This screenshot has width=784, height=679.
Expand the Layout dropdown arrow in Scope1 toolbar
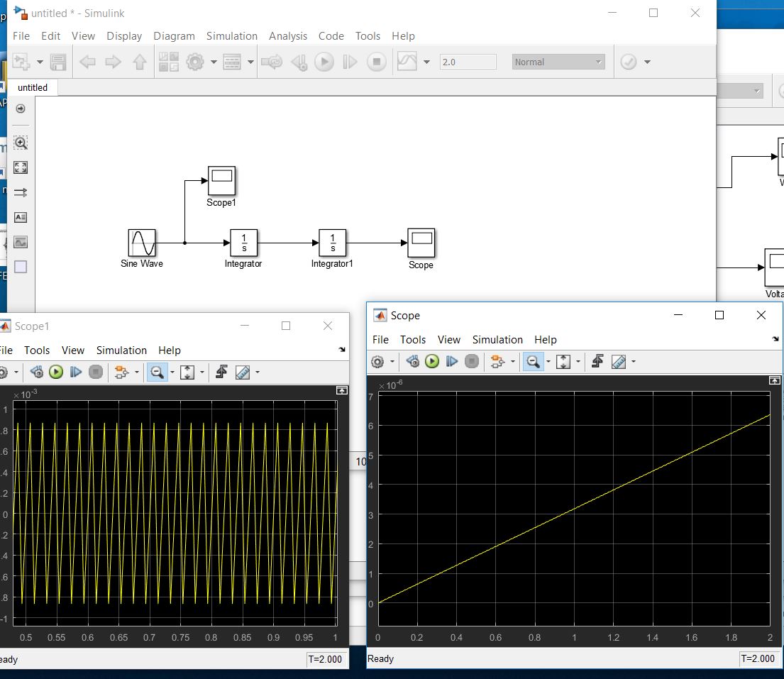[x=136, y=372]
